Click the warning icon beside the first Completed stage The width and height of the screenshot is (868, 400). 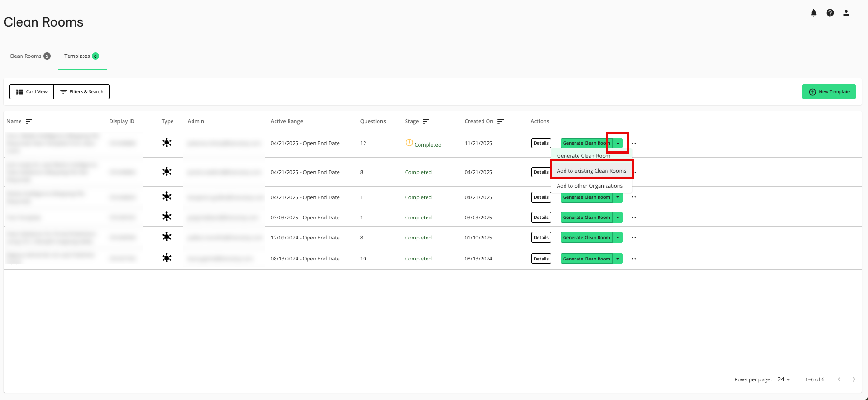[409, 142]
